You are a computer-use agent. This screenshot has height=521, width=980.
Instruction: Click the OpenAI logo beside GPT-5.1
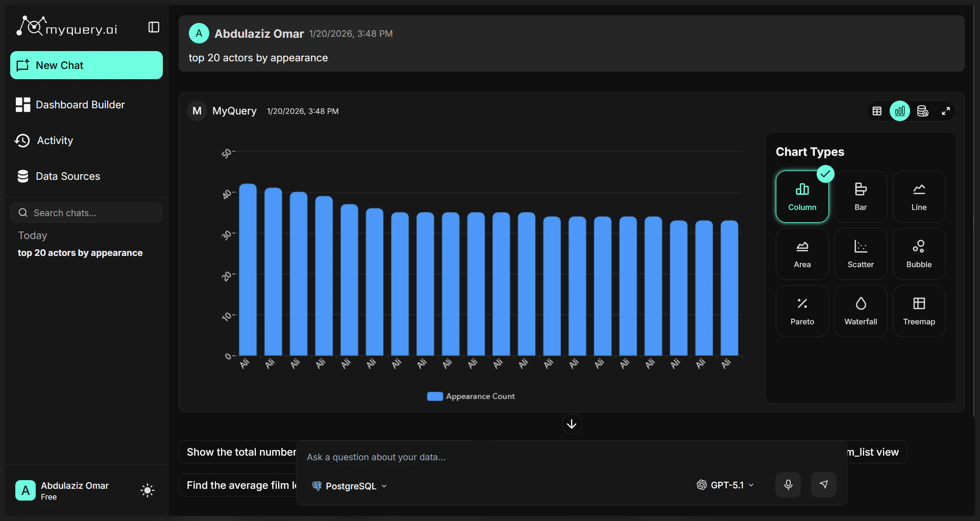[702, 485]
